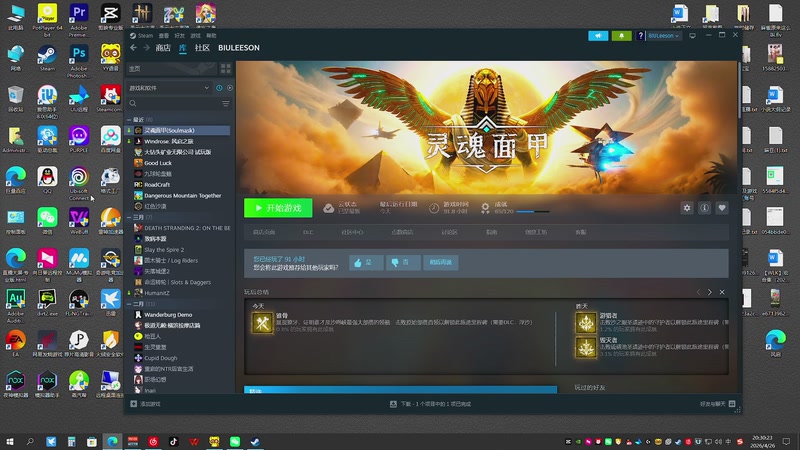Viewport: 800px width, 450px height.
Task: Click the thumbs-up recommend button
Action: coord(366,262)
